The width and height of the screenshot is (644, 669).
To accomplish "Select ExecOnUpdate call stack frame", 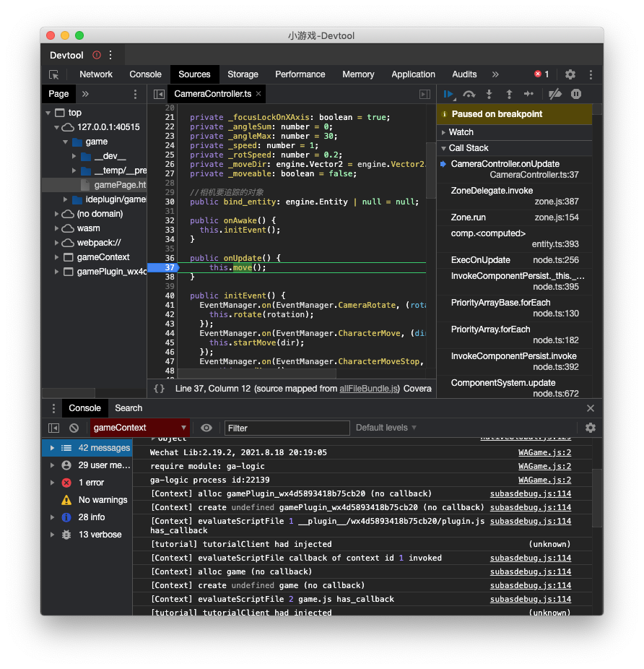I will tap(514, 260).
